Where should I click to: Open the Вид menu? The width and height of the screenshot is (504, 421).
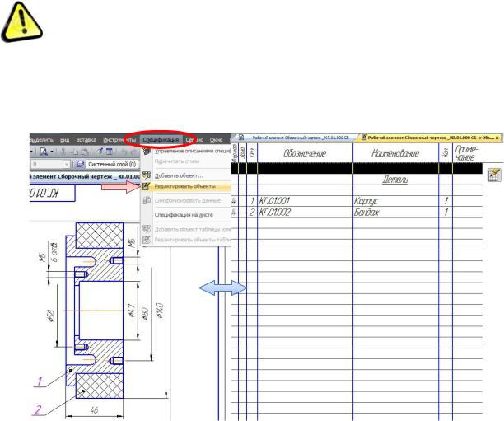64,140
